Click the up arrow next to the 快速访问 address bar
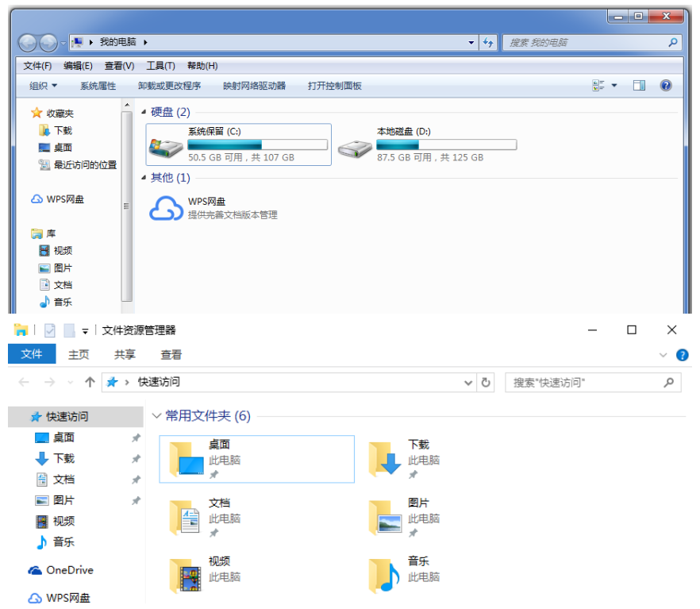This screenshot has width=700, height=609. tap(90, 382)
